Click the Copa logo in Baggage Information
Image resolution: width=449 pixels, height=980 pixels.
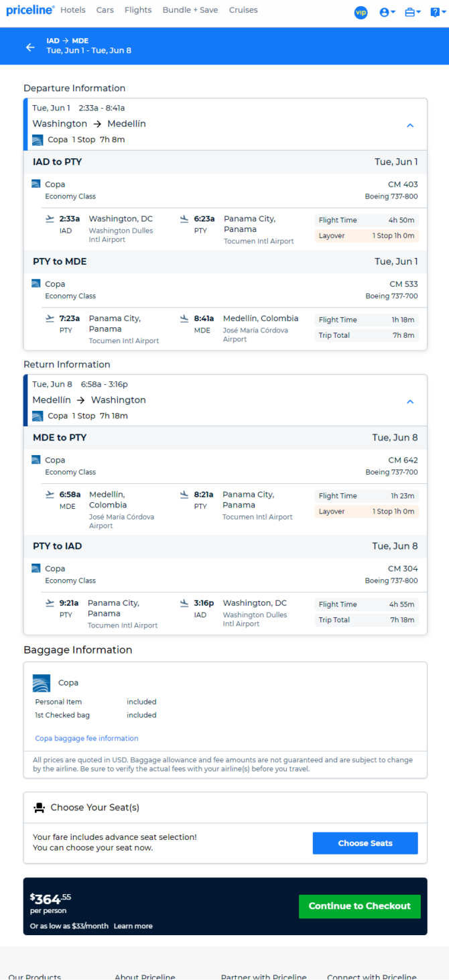click(42, 683)
